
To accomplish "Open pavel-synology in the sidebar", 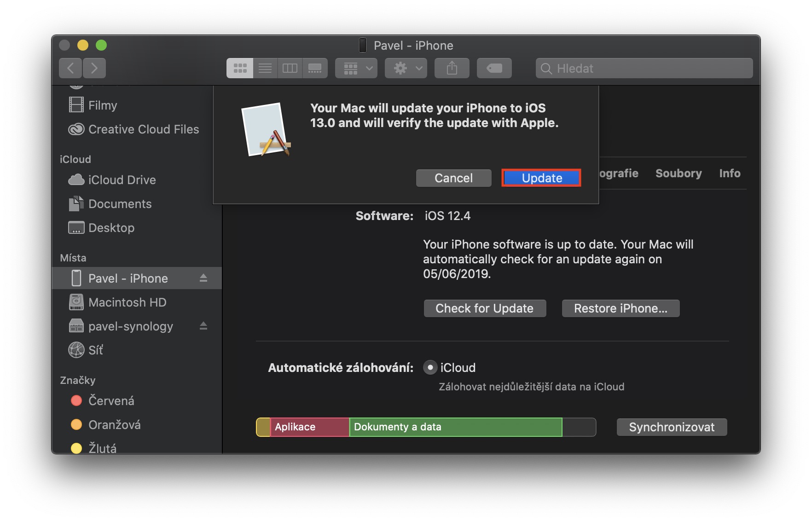I will tap(137, 326).
